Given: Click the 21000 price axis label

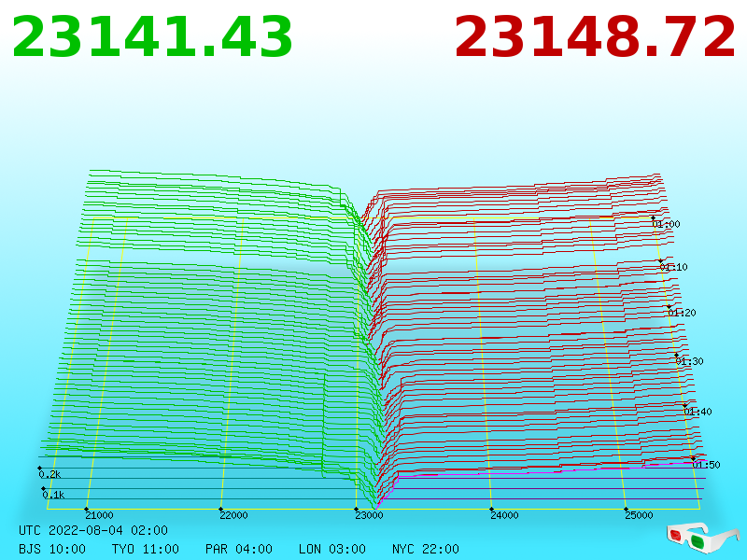Looking at the screenshot, I should [x=99, y=515].
